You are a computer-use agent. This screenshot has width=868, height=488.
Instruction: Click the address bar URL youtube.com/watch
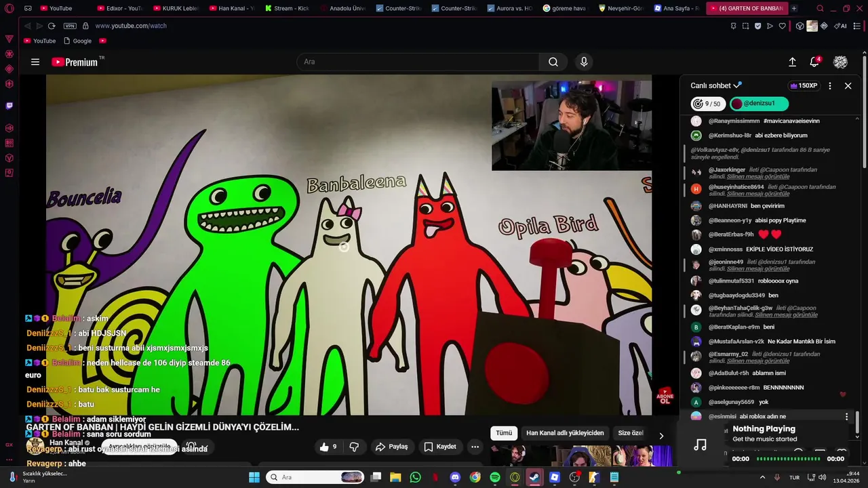(x=131, y=26)
